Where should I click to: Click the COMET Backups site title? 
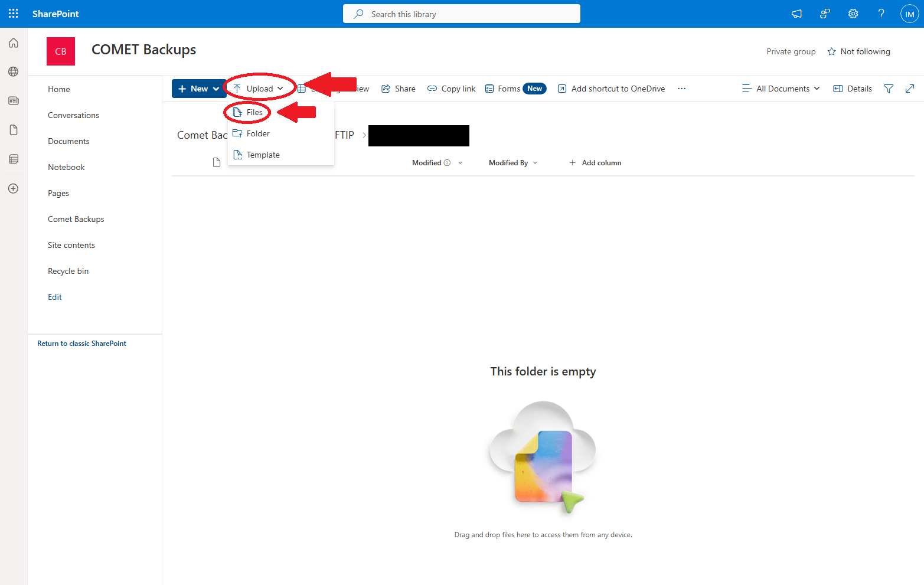[x=143, y=50]
